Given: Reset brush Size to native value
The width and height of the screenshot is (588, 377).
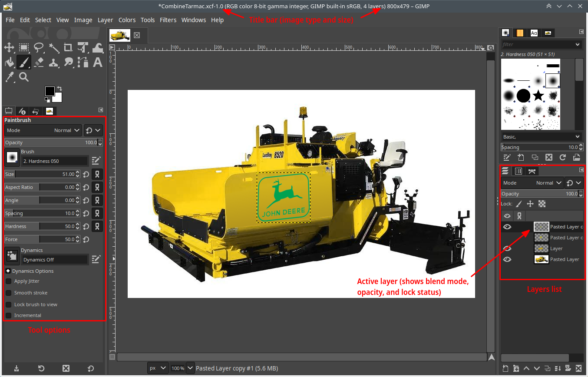Looking at the screenshot, I should (x=86, y=174).
